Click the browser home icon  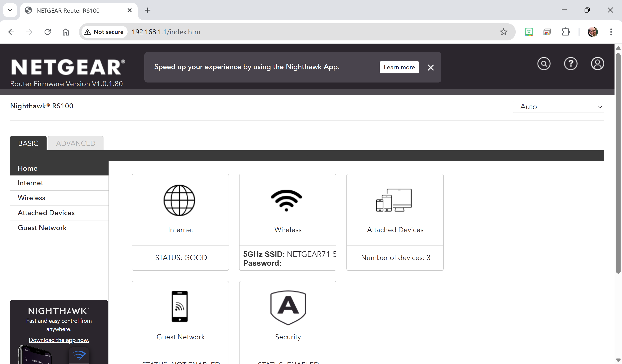point(66,32)
